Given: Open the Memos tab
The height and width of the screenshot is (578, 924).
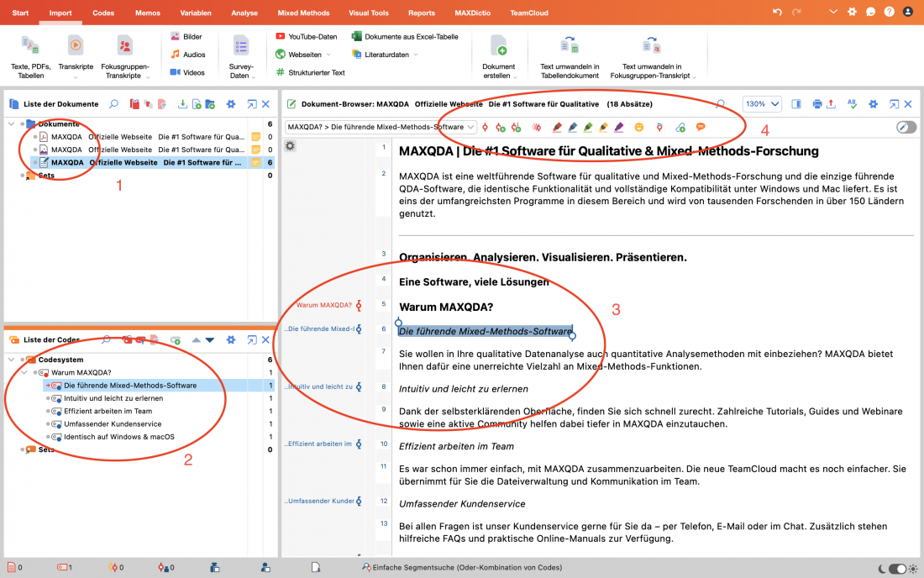Looking at the screenshot, I should pyautogui.click(x=147, y=13).
